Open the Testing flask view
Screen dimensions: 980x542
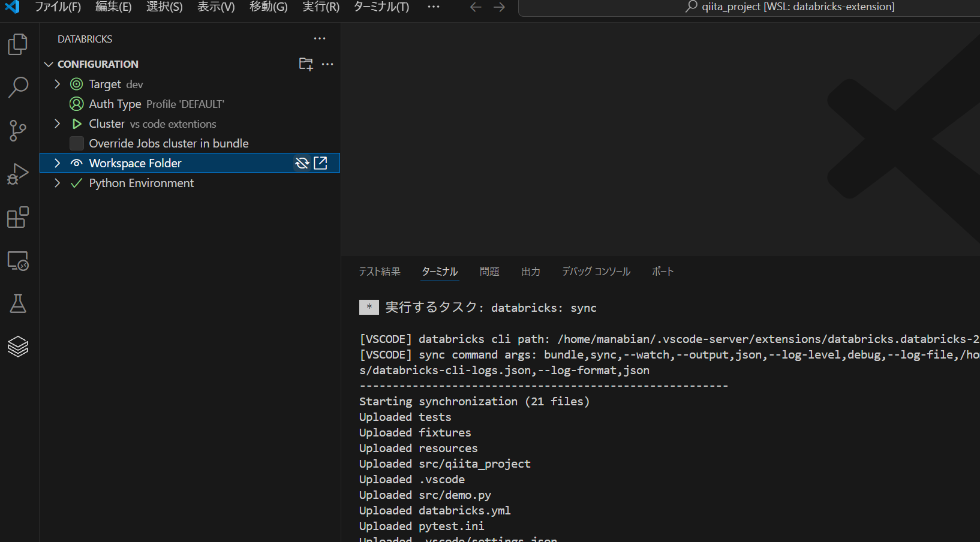click(18, 304)
